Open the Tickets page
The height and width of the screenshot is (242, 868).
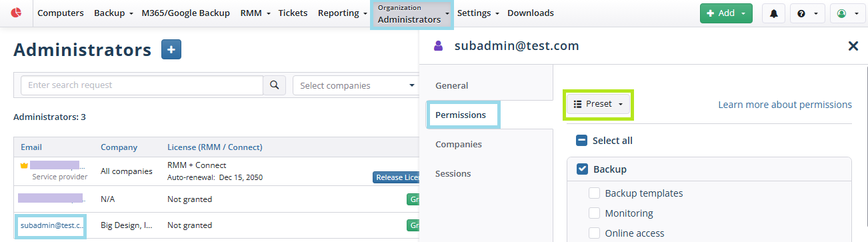point(293,13)
